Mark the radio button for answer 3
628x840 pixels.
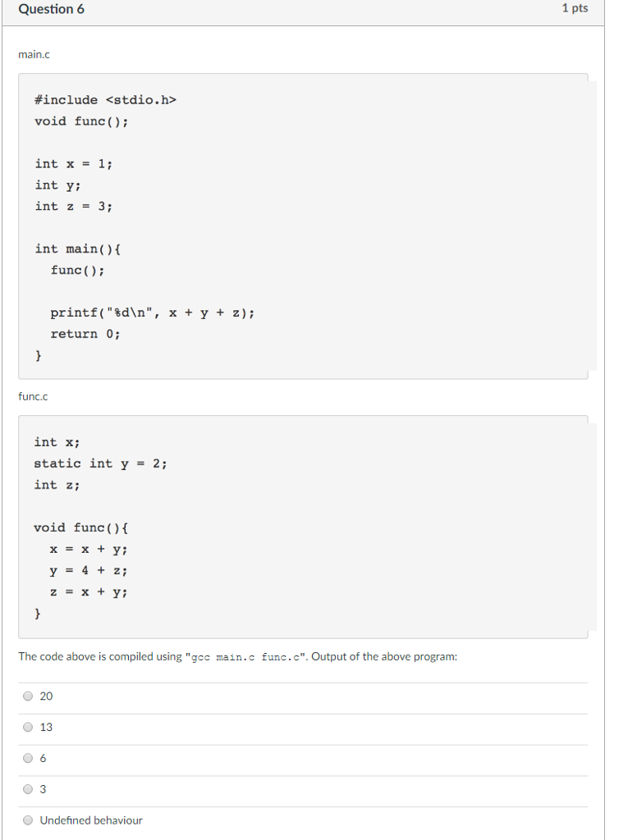(x=28, y=789)
